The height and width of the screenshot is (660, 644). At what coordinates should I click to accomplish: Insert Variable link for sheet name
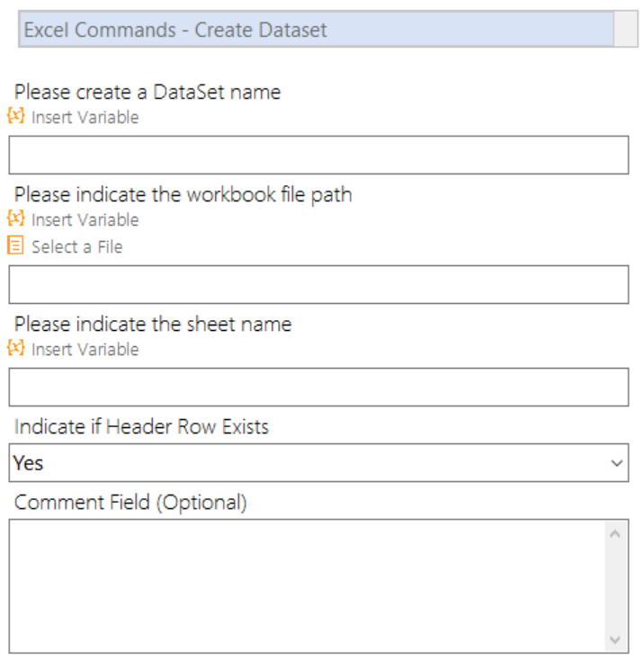[x=85, y=350]
